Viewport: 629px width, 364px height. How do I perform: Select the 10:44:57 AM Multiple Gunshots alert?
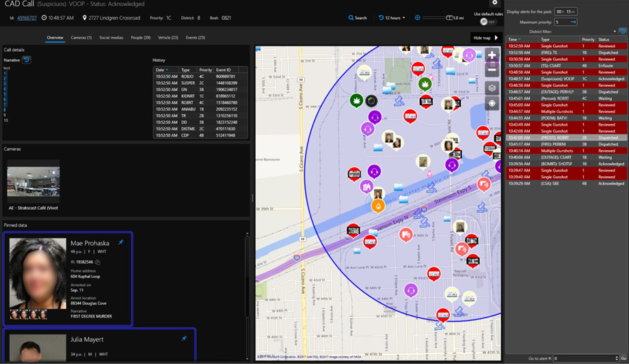tap(566, 111)
